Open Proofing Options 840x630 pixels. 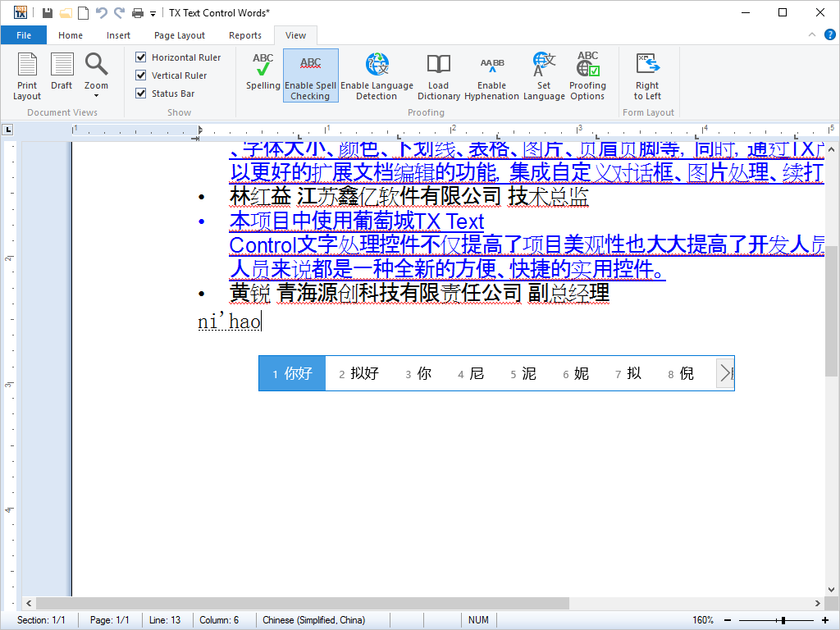coord(587,75)
